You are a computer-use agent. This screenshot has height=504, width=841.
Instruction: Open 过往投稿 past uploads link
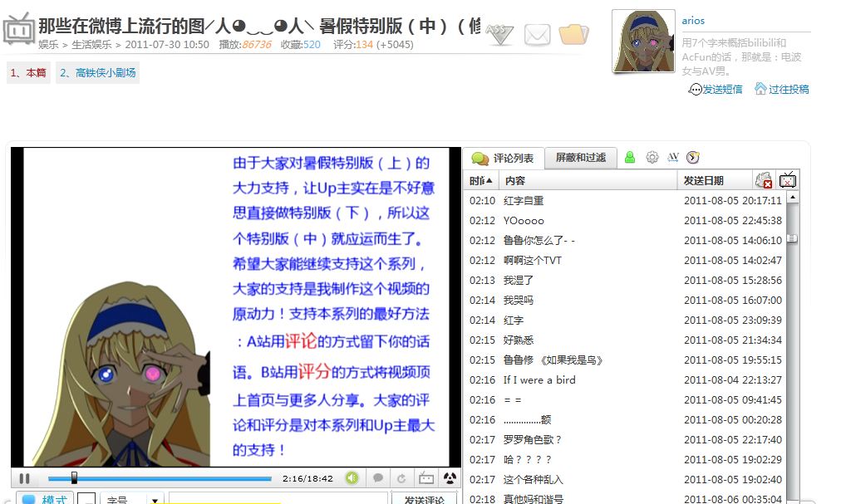click(782, 89)
